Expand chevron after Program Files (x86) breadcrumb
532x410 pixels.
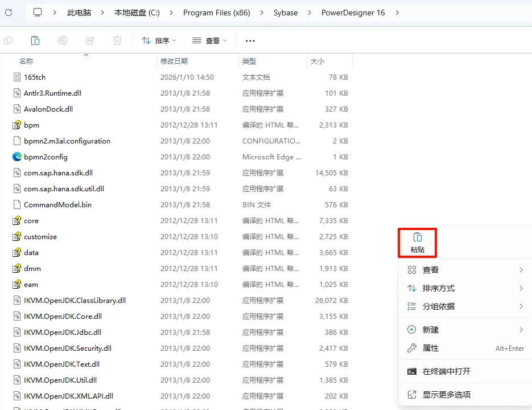262,13
